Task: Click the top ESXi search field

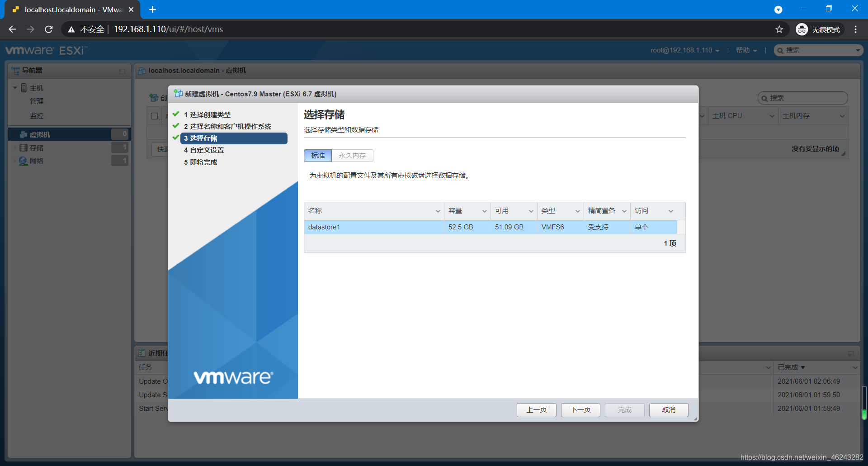Action: (x=818, y=50)
